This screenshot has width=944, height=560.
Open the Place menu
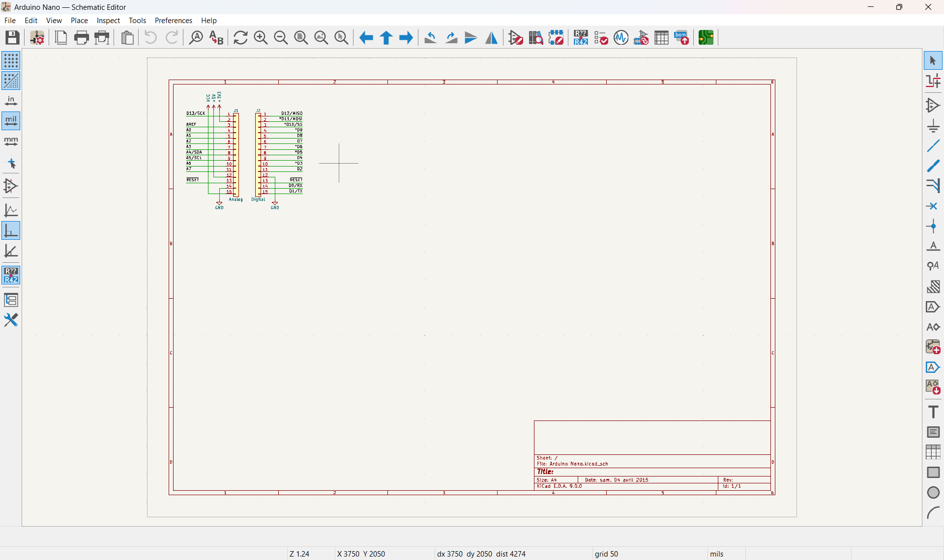tap(79, 20)
